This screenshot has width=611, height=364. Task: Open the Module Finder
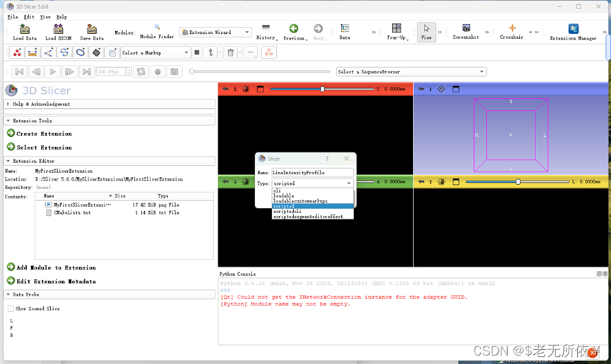point(157,32)
